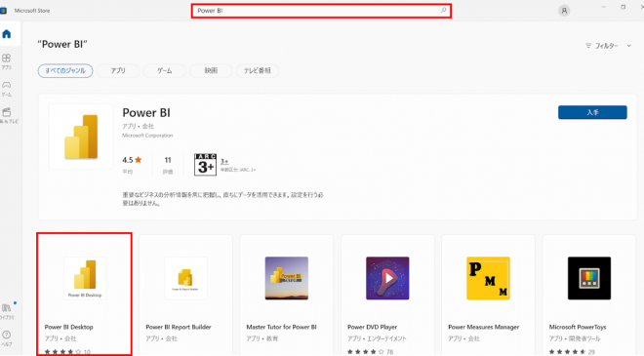
Task: Click the Power BI Desktop title text
Action: coord(69,327)
